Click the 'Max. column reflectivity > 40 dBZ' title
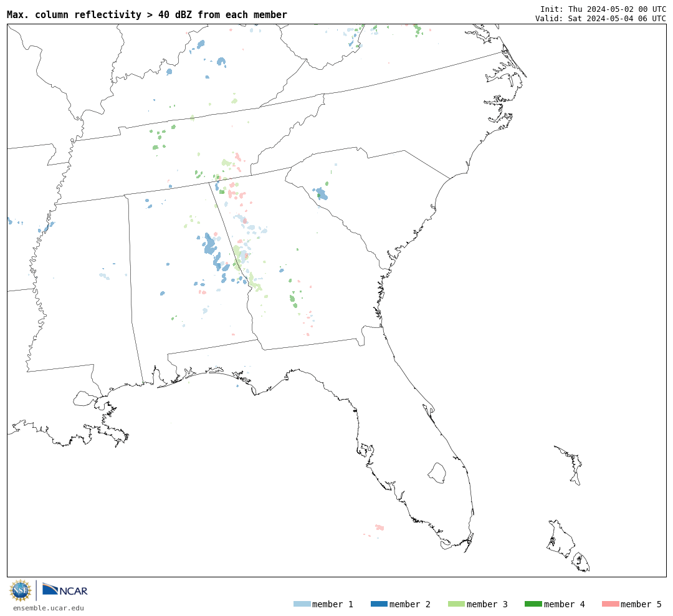 [147, 14]
